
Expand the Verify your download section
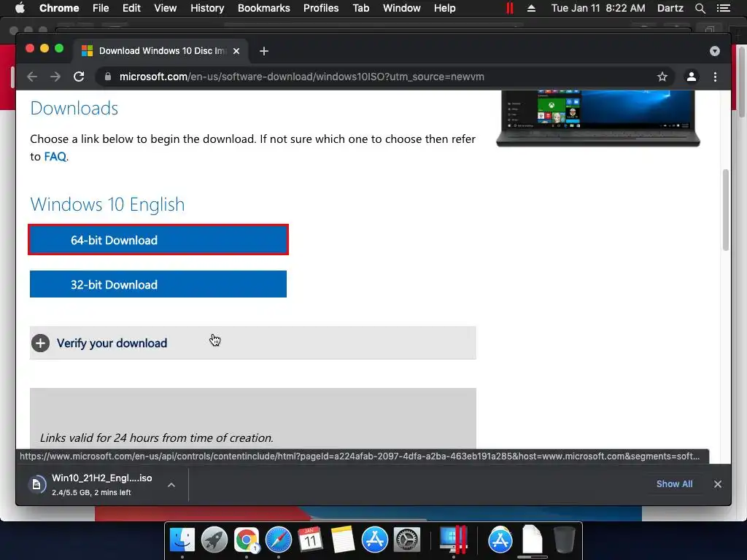pyautogui.click(x=252, y=343)
